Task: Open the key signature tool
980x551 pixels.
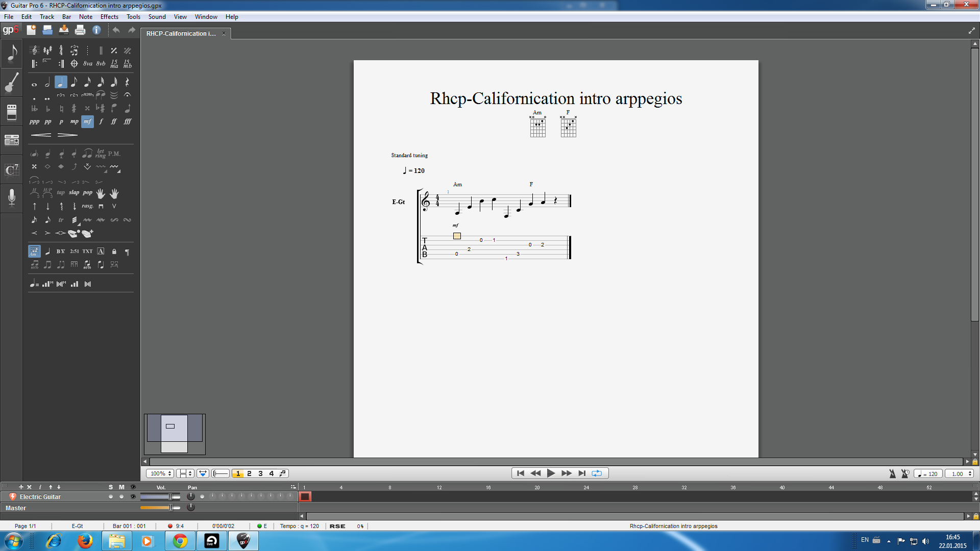Action: click(x=47, y=50)
